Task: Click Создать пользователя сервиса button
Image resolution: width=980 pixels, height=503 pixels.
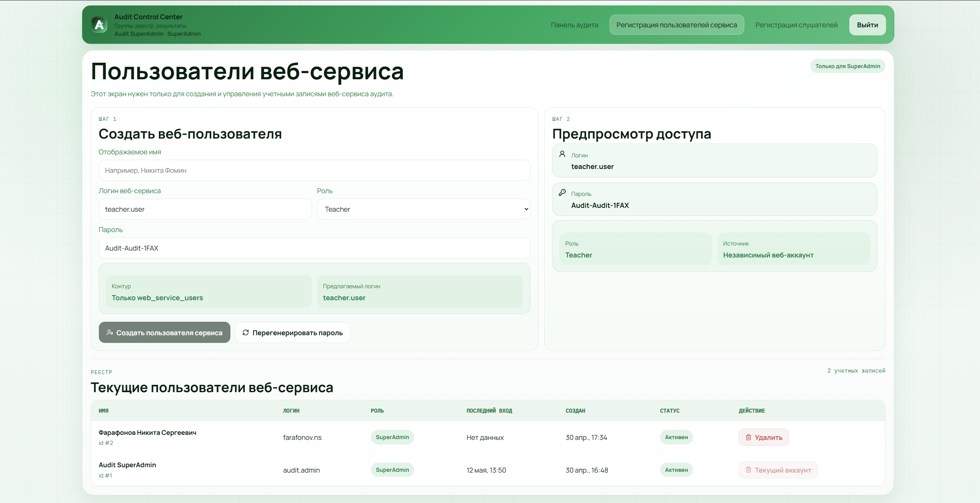Action: (165, 333)
